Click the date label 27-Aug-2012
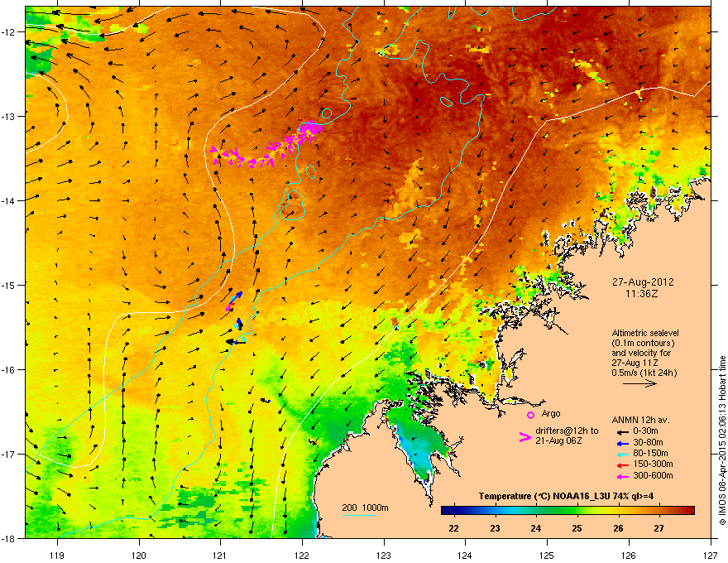The width and height of the screenshot is (728, 563). point(643,282)
